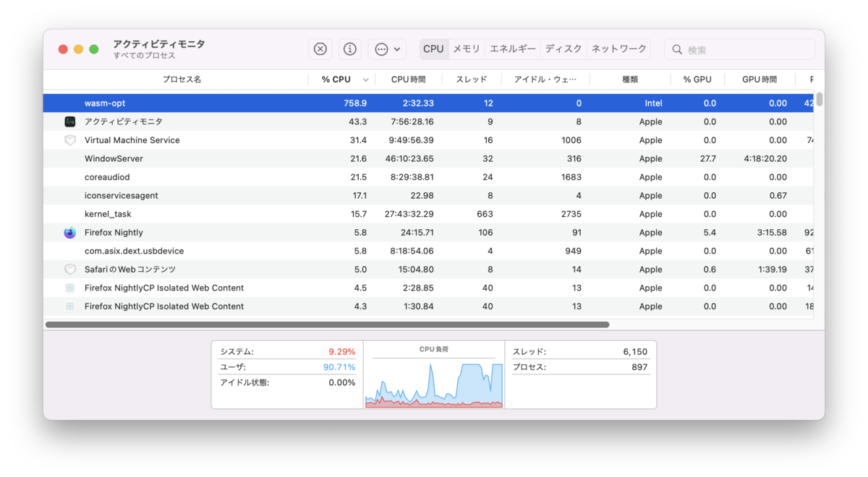Image resolution: width=868 pixels, height=477 pixels.
Task: Click kernel_task thread count 663
Action: pyautogui.click(x=485, y=214)
